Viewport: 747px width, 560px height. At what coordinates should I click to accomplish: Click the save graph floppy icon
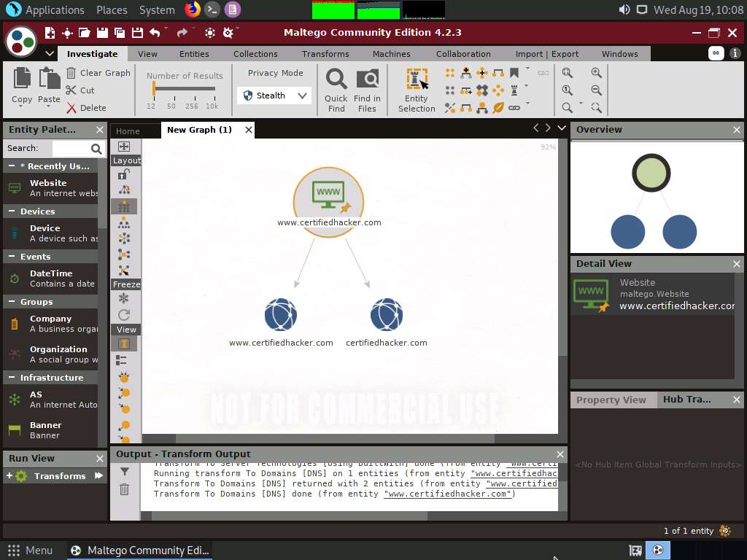pos(102,32)
